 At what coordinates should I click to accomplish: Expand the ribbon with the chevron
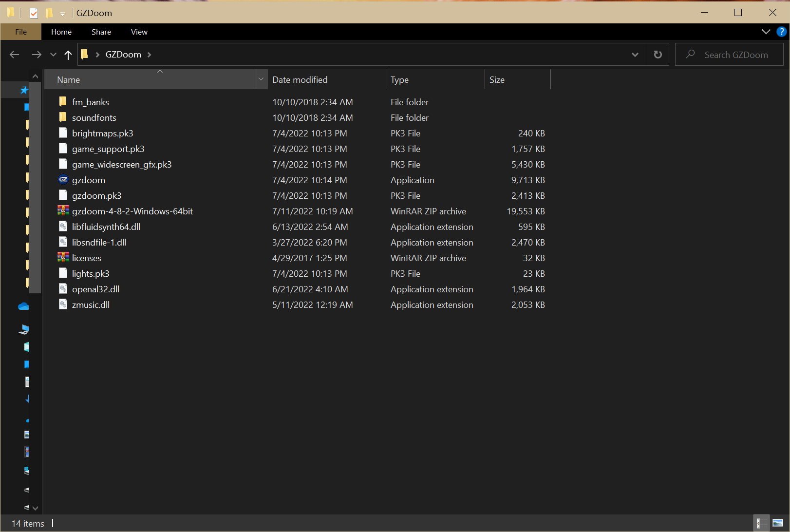[766, 32]
